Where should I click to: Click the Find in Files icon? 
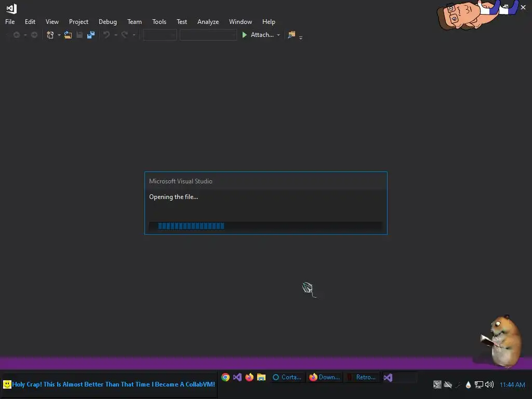[x=291, y=35]
